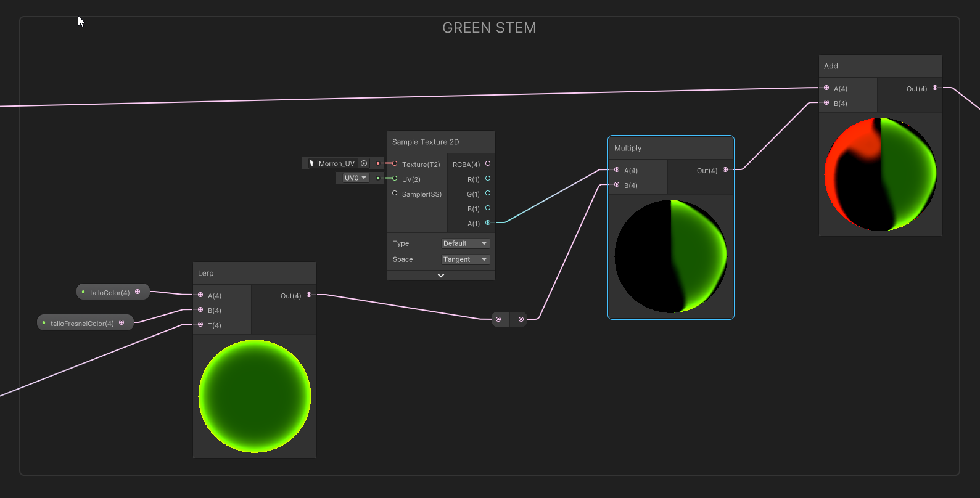Click the Add node preview sphere

(880, 174)
